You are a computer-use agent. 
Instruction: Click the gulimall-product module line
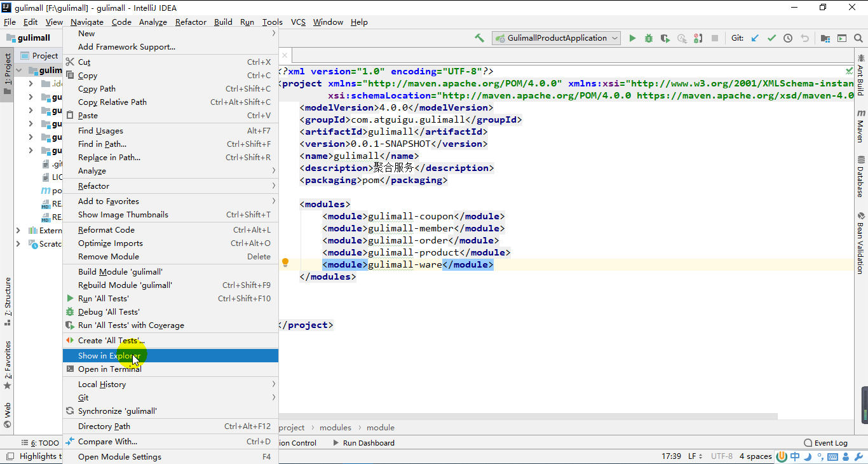(x=416, y=252)
